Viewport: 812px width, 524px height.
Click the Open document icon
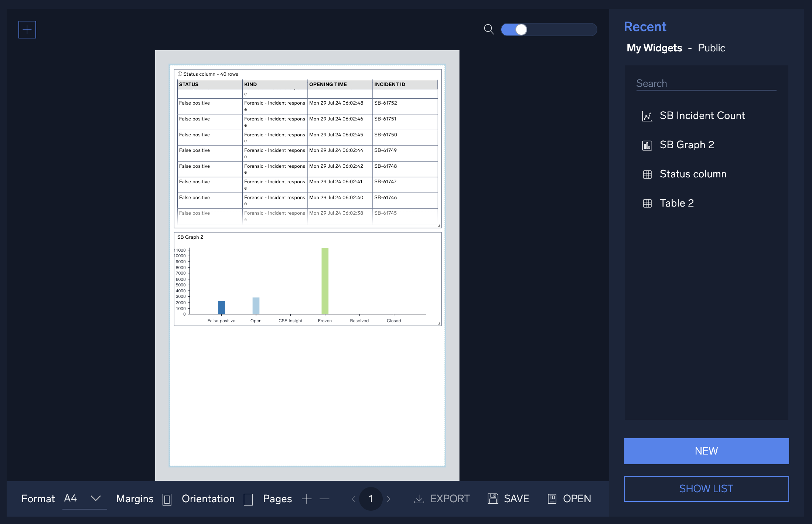click(552, 499)
